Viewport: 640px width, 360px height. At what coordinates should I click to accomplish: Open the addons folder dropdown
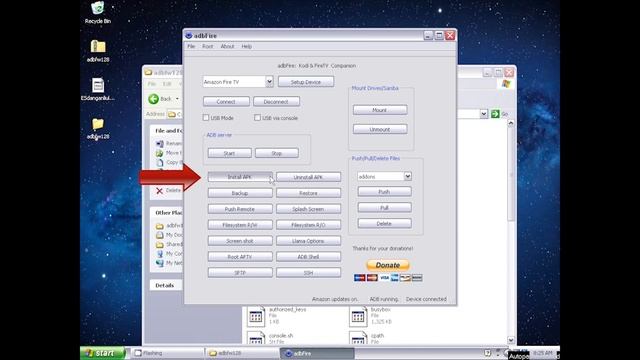(x=407, y=176)
